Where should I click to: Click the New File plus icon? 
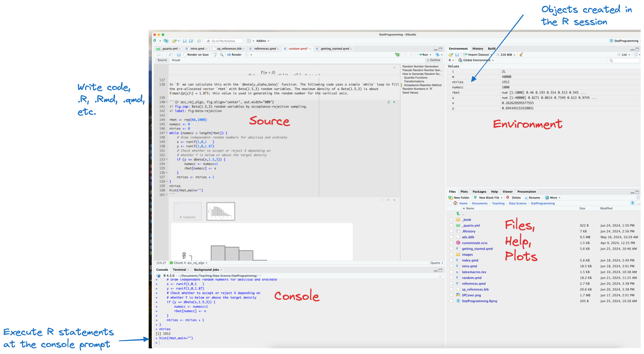click(155, 41)
